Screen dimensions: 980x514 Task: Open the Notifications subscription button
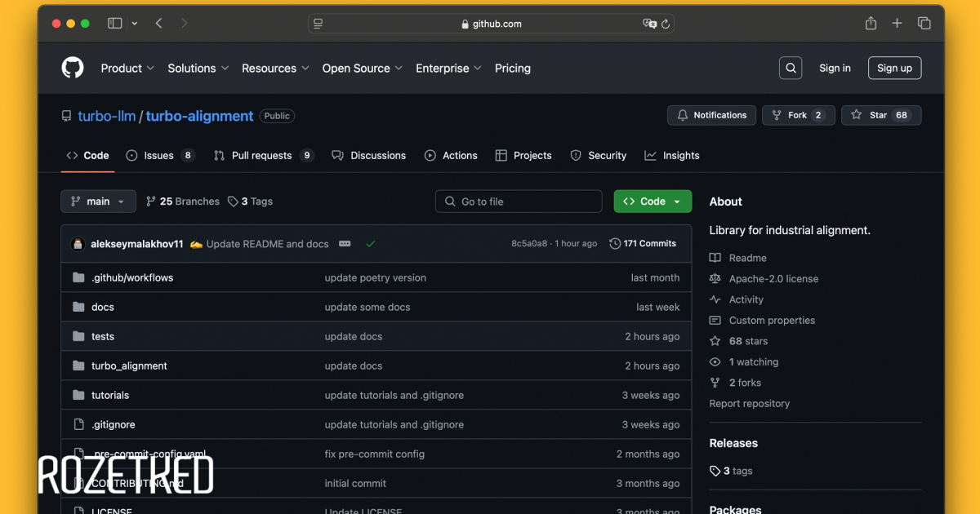click(711, 115)
